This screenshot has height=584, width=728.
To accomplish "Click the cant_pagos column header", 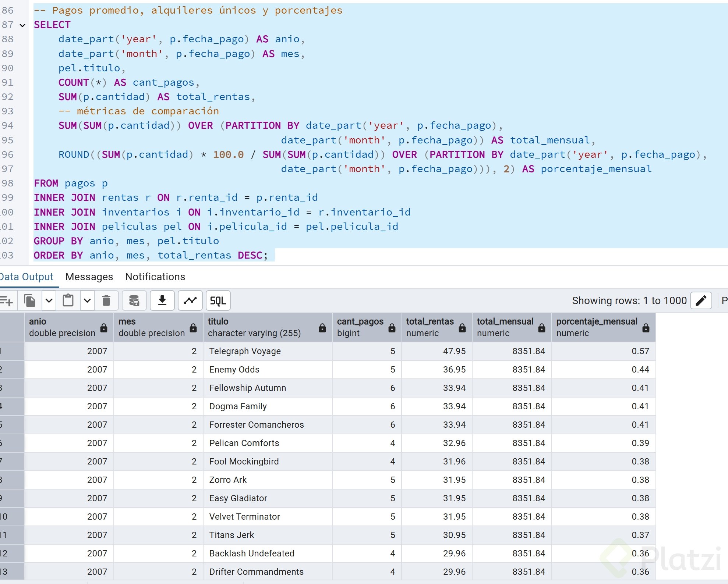I will pyautogui.click(x=360, y=327).
